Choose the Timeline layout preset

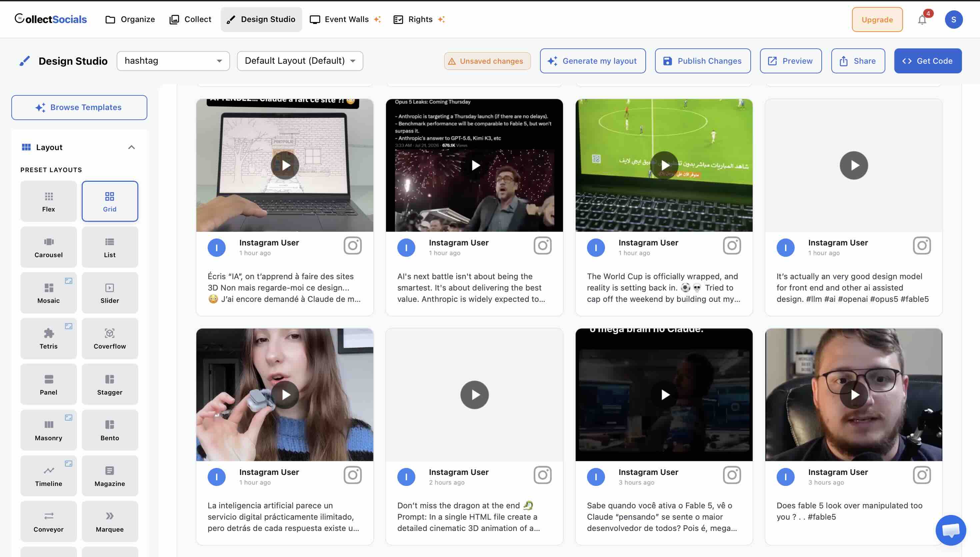[49, 476]
